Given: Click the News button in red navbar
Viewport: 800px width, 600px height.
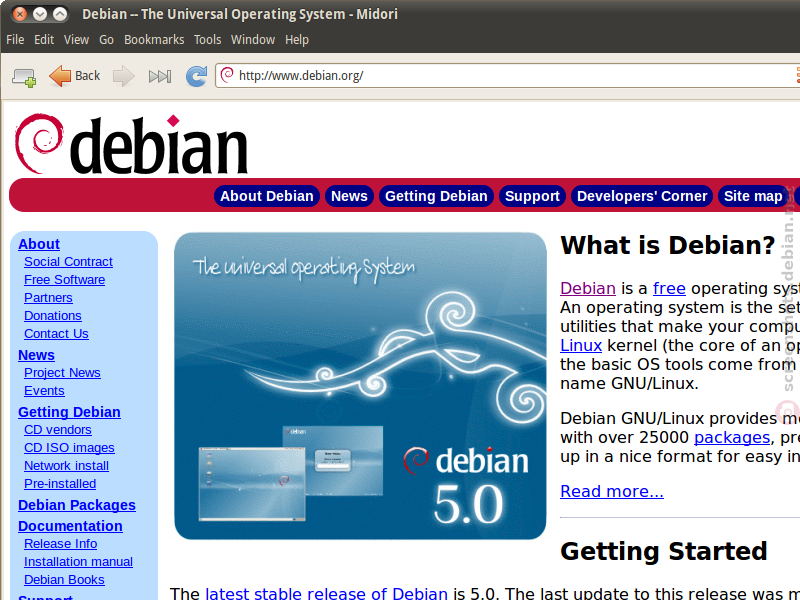Looking at the screenshot, I should point(349,196).
